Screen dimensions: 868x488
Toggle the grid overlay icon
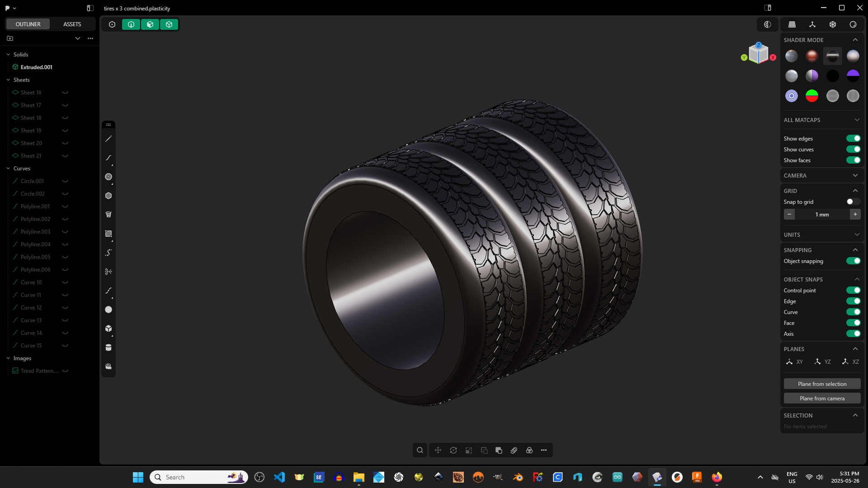click(x=792, y=24)
